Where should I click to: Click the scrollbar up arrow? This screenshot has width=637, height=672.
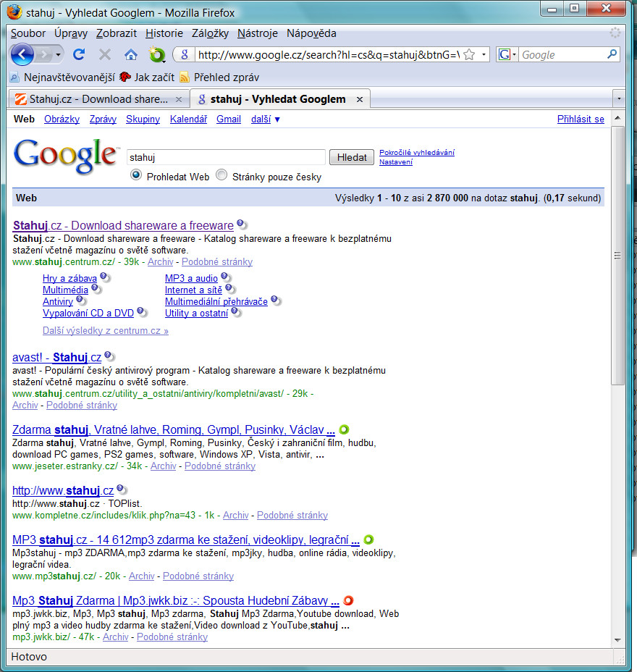click(x=617, y=117)
